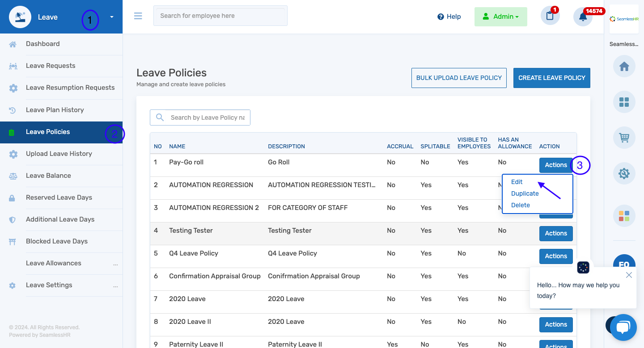This screenshot has height=348, width=644.
Task: Open the home icon in right sidebar
Action: (624, 67)
